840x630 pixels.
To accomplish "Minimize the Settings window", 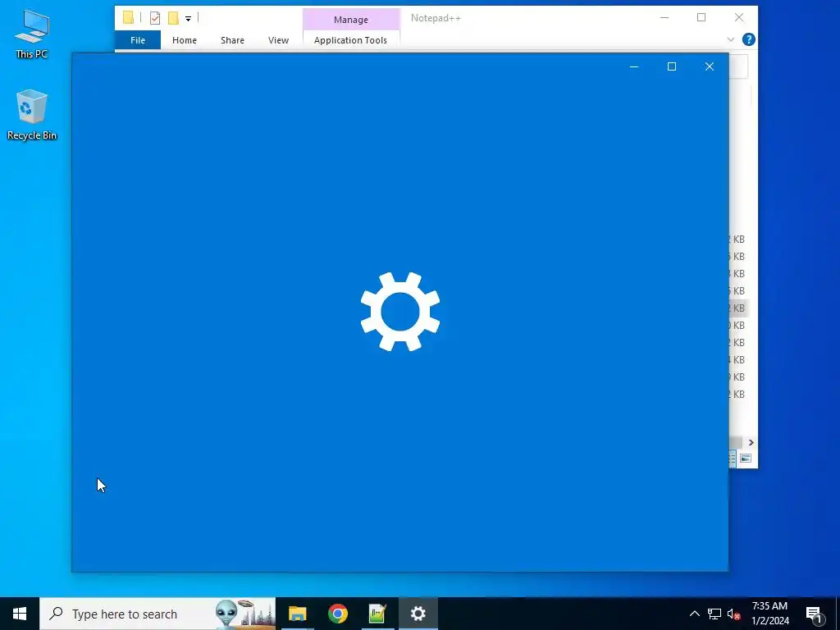I will pyautogui.click(x=634, y=66).
